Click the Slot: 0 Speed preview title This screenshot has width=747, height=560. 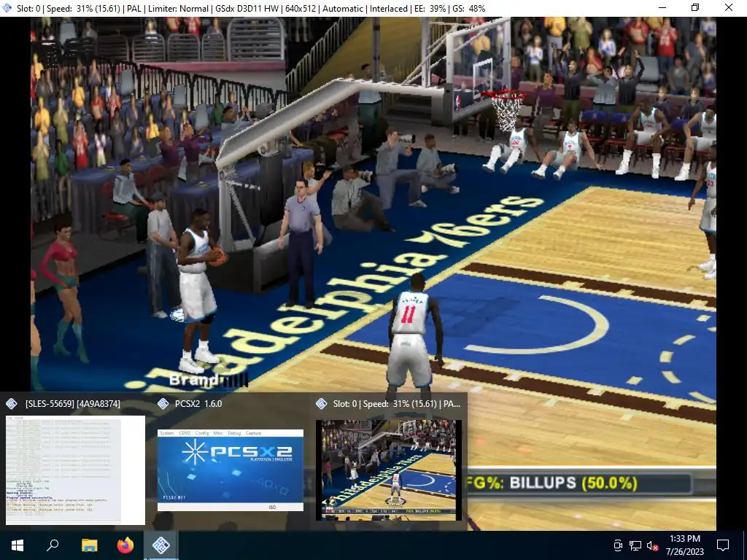(396, 404)
